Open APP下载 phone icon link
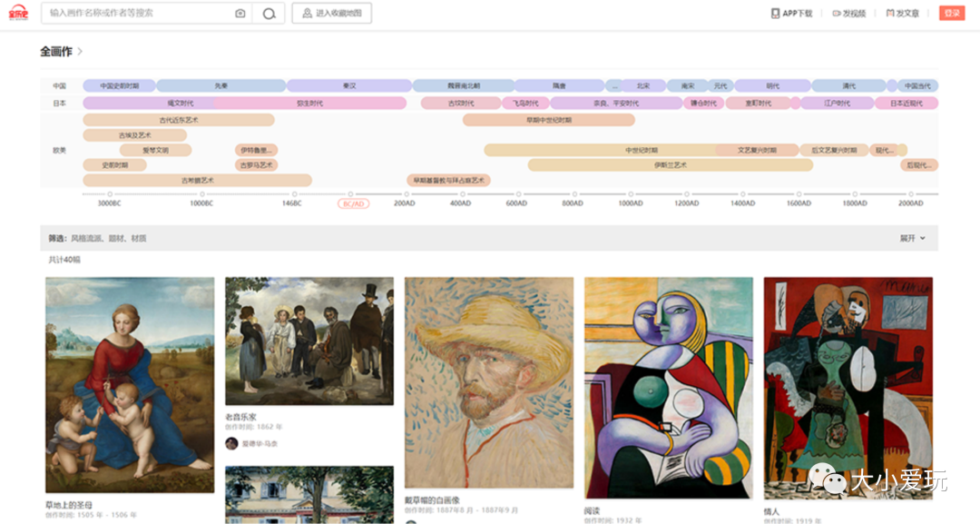The image size is (980, 524). tap(776, 14)
